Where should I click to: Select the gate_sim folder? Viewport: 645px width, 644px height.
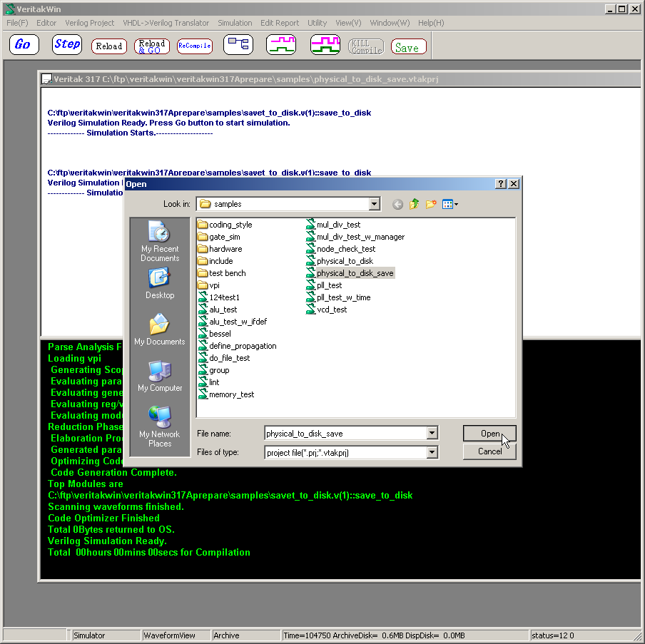[x=219, y=237]
